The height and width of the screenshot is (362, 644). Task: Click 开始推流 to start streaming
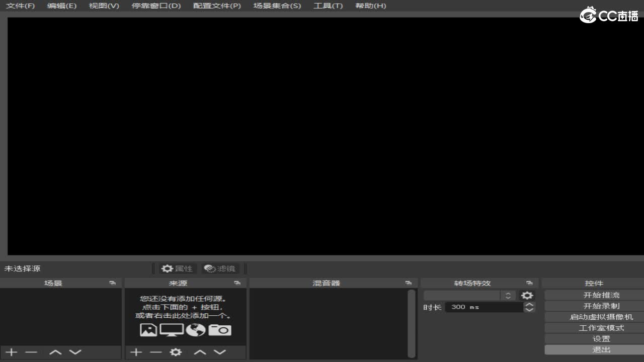(594, 295)
